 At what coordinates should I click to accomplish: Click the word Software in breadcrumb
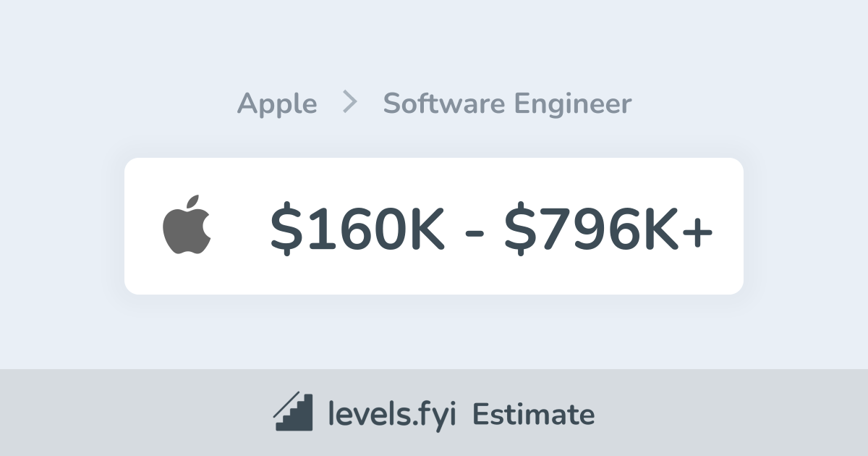[x=444, y=104]
